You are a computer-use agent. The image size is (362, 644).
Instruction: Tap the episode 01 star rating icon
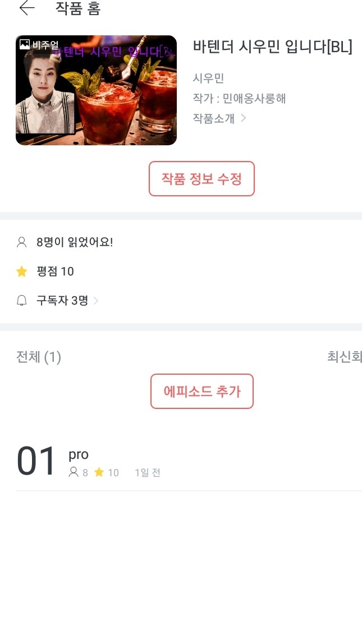[x=99, y=472]
